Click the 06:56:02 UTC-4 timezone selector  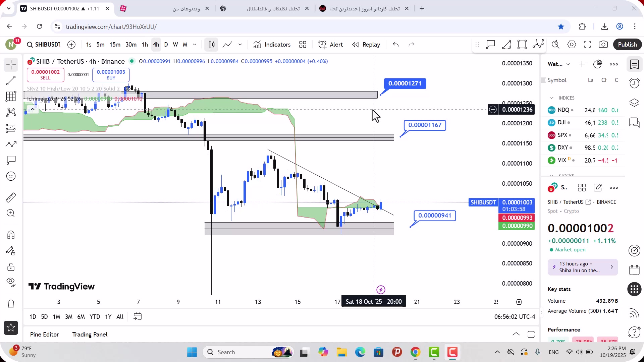514,317
